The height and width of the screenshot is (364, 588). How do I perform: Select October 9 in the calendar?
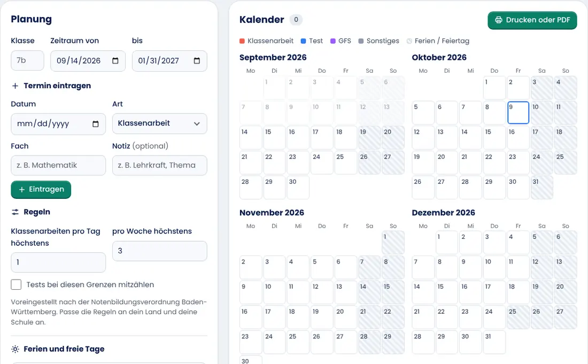(519, 112)
